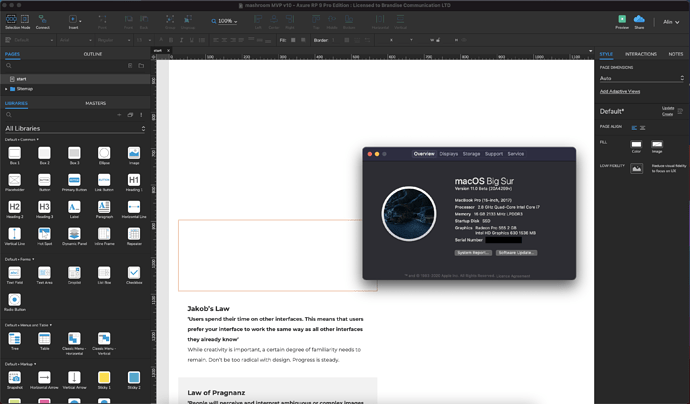Select the Checkbox widget in Forms
690x404 pixels.
tap(134, 273)
